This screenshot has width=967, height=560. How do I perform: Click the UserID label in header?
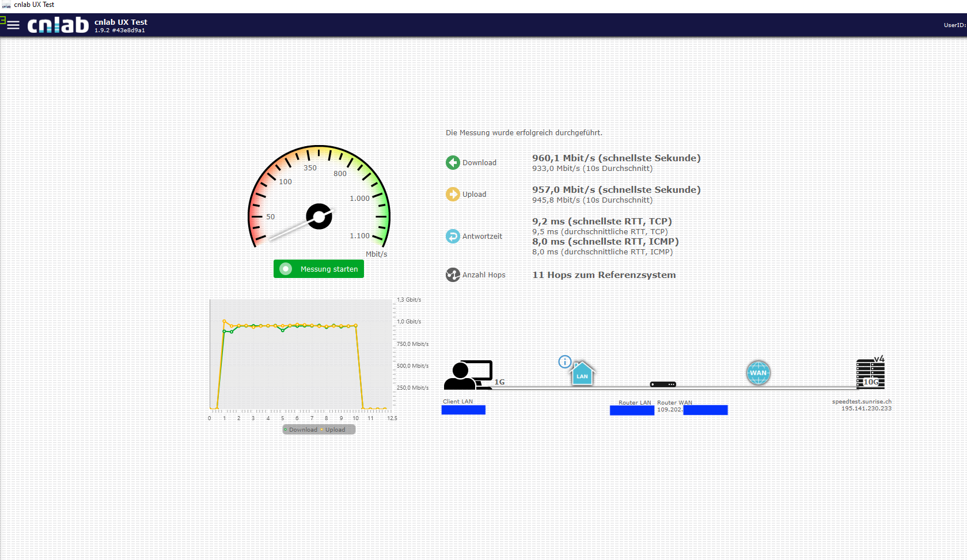954,25
